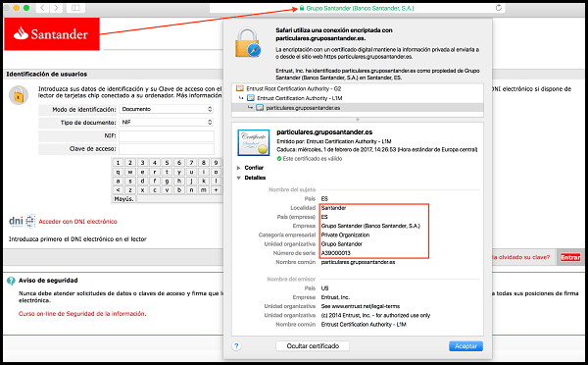Click virtual keyboard Mayús. key

pyautogui.click(x=123, y=199)
